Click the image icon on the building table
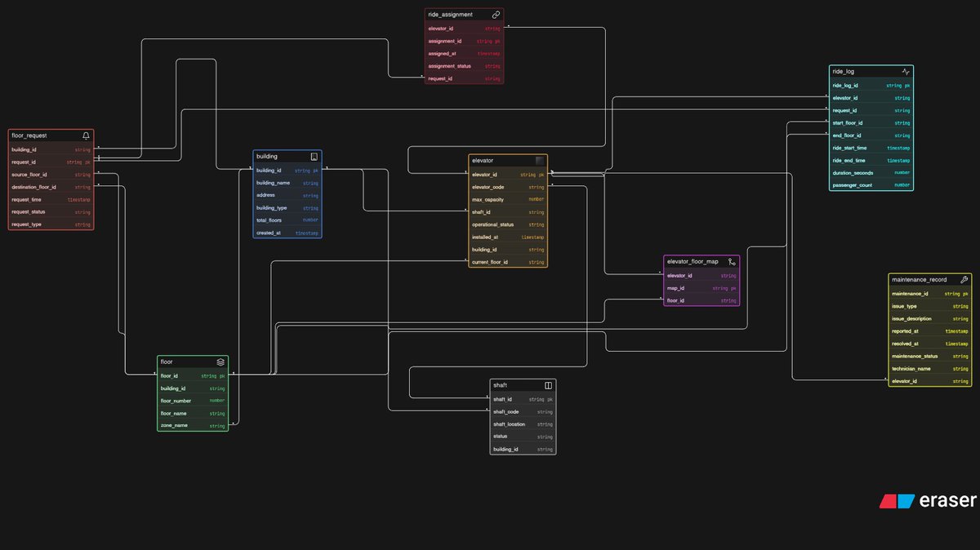Viewport: 980px width, 550px height. 314,156
